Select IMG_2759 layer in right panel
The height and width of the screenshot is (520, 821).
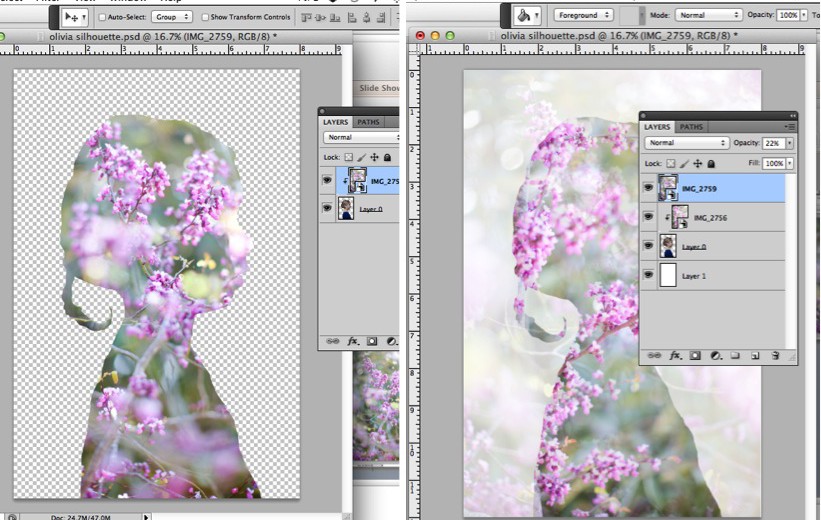tap(722, 189)
